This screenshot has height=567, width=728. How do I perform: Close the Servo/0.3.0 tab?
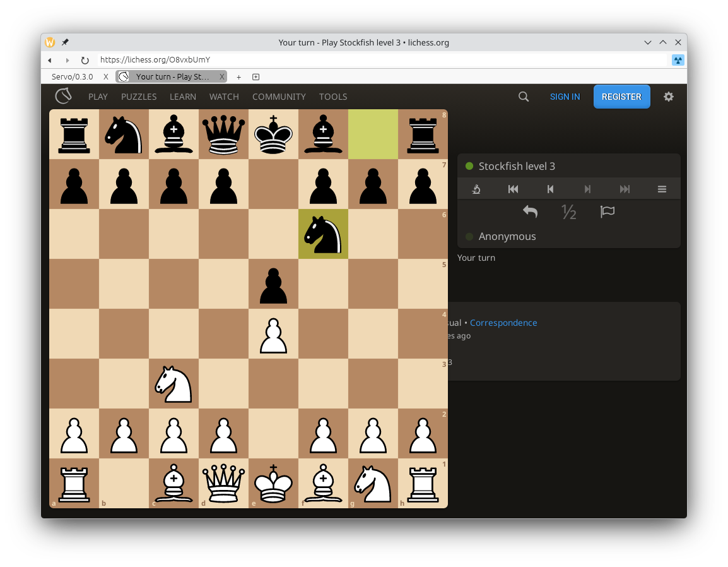[x=106, y=76]
